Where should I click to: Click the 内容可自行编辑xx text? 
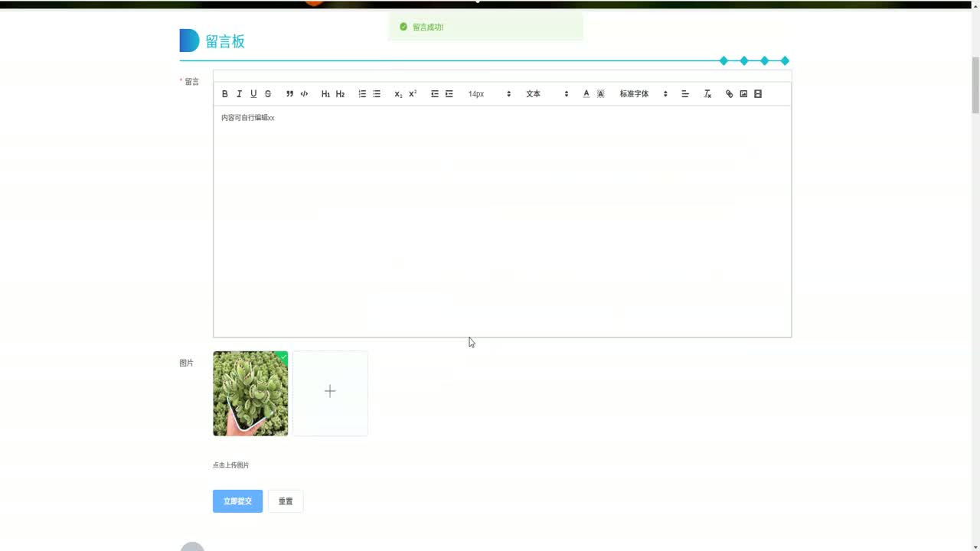click(247, 118)
